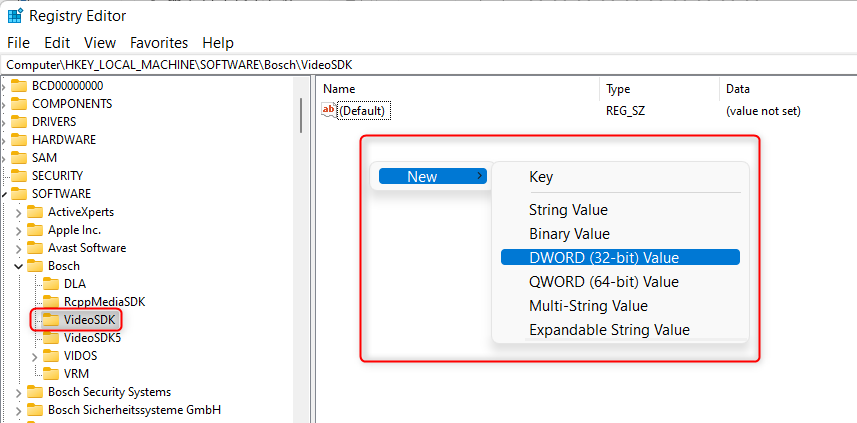Click the Name column header

[340, 89]
